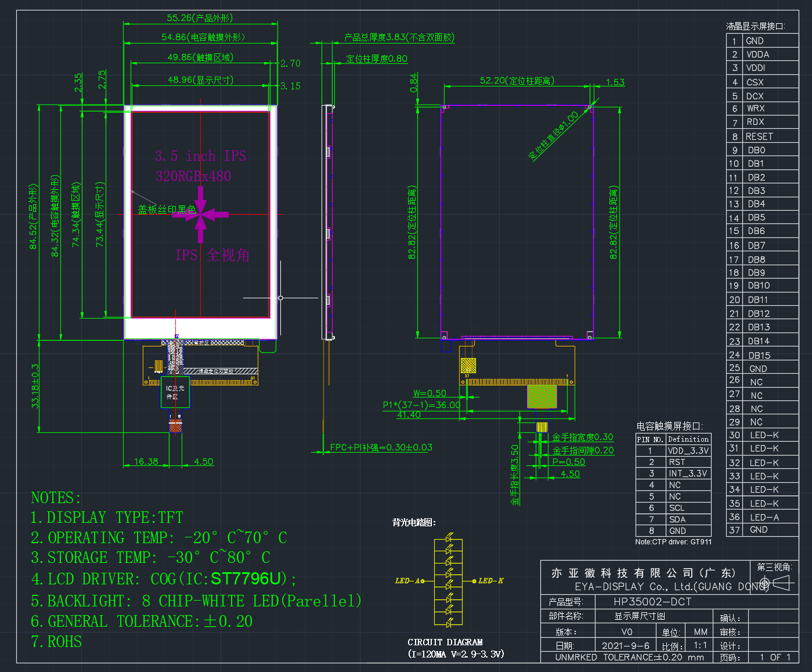The image size is (812, 672).
Task: Select the '3.5 inch IPS' label
Action: point(200,156)
